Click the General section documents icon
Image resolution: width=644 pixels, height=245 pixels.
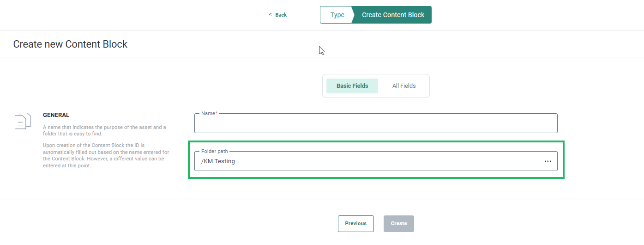[x=23, y=121]
